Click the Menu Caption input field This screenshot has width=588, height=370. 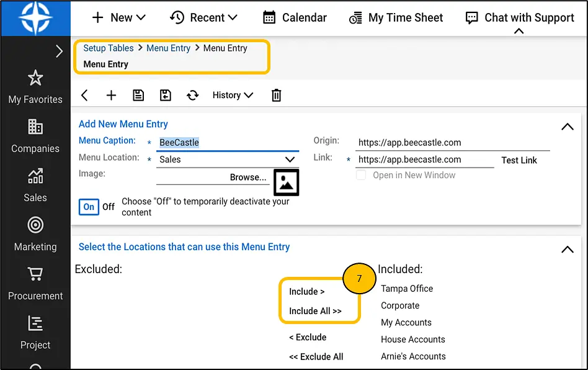228,143
